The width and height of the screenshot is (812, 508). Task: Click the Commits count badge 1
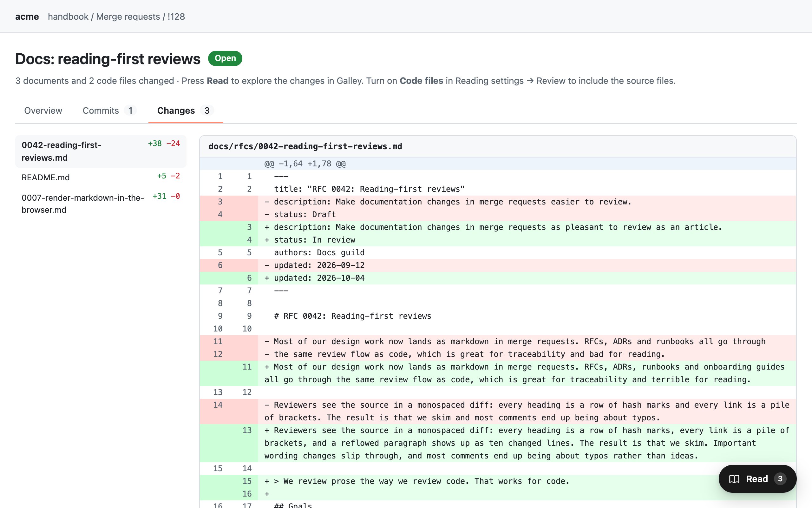tap(130, 110)
